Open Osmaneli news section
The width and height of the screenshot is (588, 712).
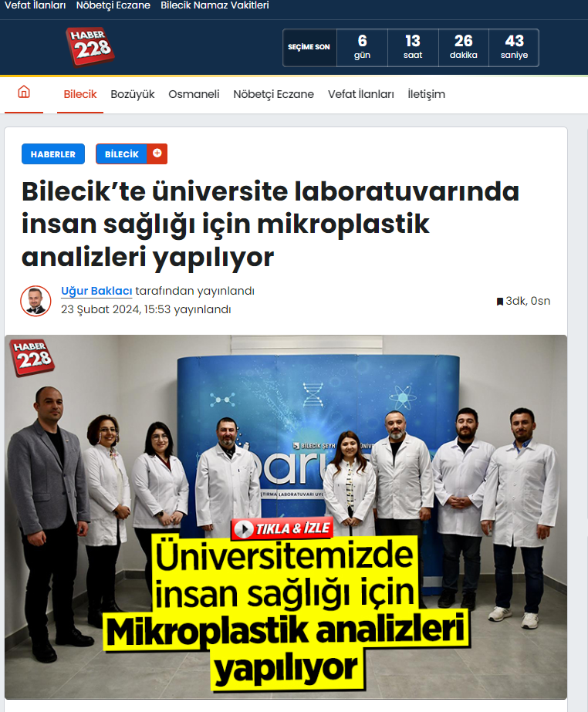coord(194,94)
